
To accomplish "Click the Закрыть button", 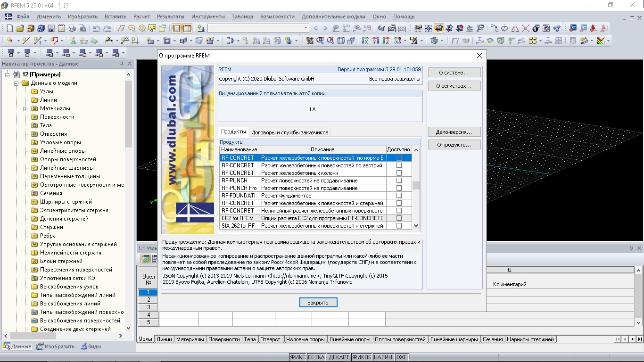I will (x=318, y=303).
